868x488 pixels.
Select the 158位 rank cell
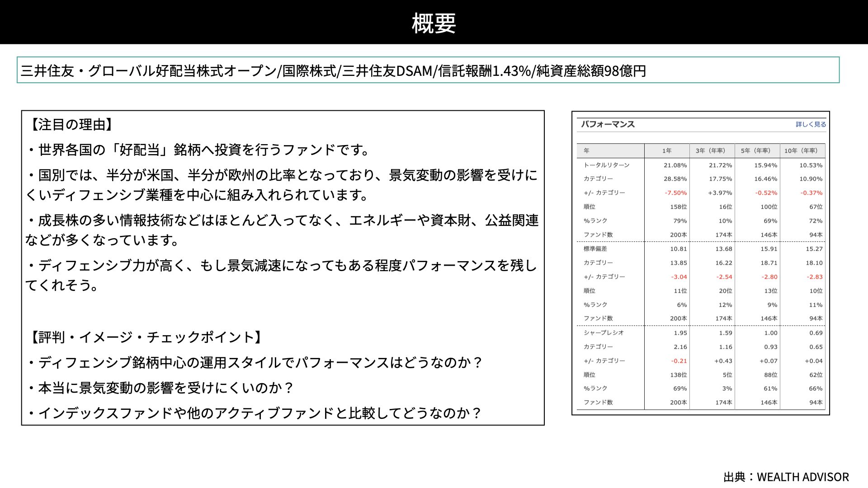click(x=678, y=207)
